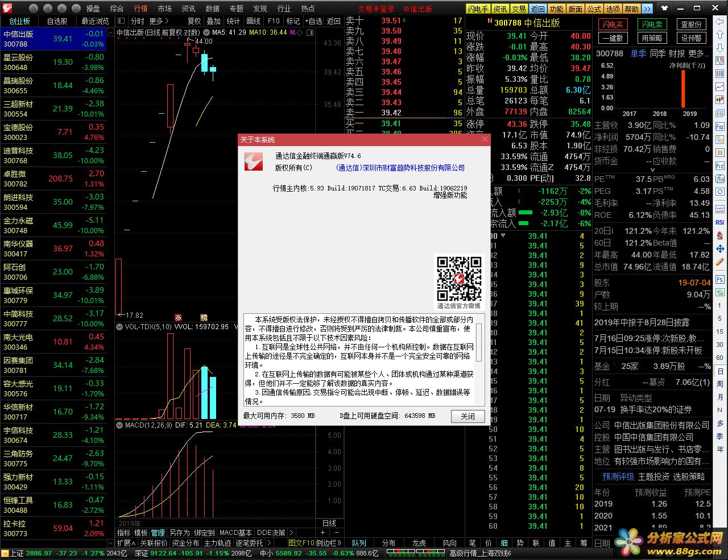728x560 pixels.
Task: Select 星云股份 300648 in stock list
Action: [54, 62]
